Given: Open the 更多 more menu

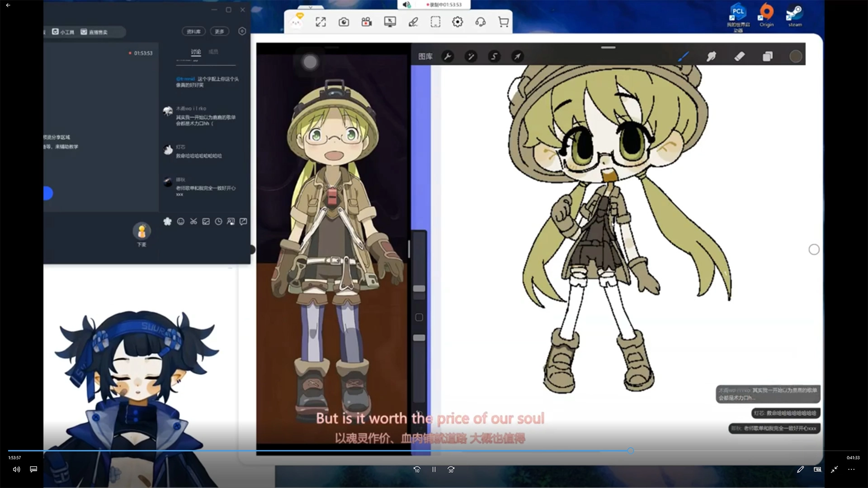Looking at the screenshot, I should point(219,32).
